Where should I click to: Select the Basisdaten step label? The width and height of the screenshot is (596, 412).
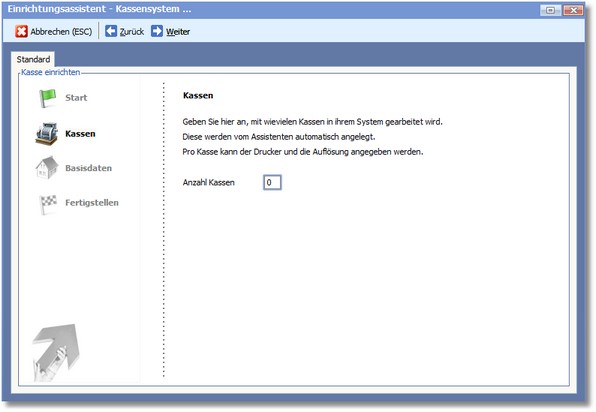click(x=89, y=168)
